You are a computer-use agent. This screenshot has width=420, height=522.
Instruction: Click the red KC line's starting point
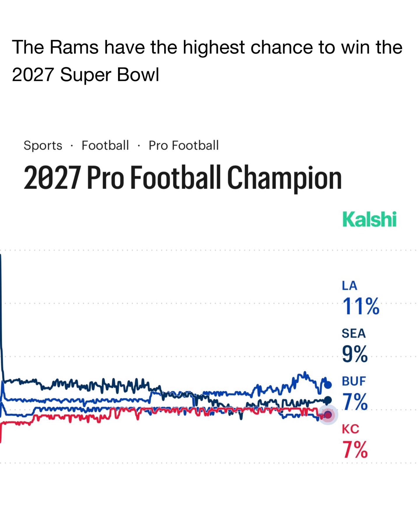pos(1,432)
